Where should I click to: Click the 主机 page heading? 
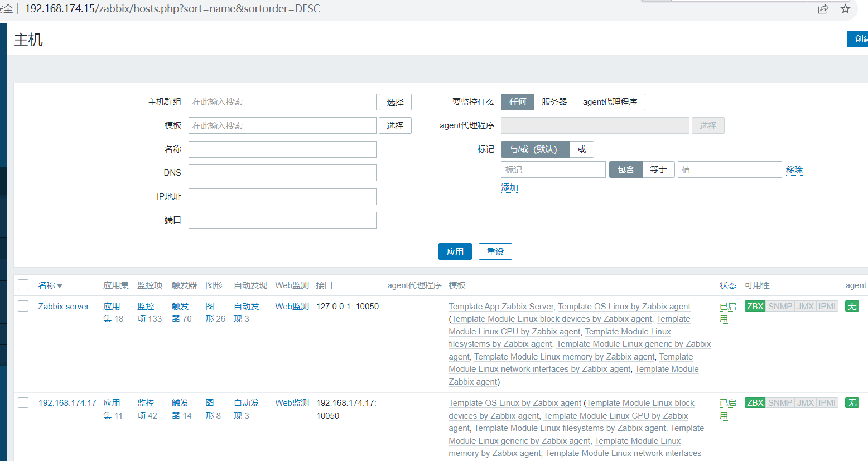28,40
